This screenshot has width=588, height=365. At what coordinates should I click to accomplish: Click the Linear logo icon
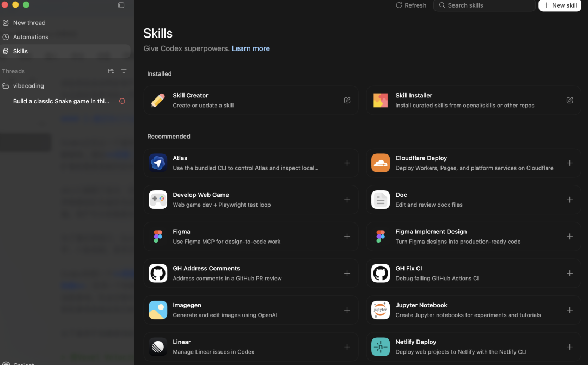coord(158,347)
